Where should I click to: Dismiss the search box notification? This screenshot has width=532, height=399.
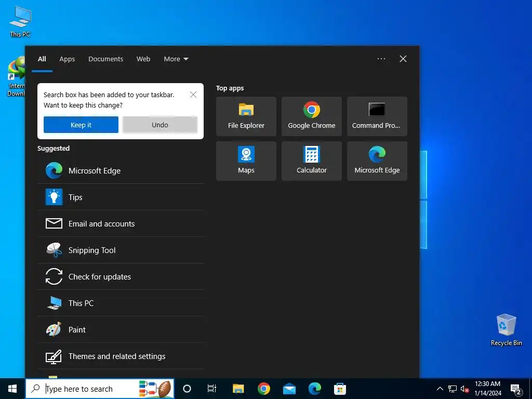(x=193, y=95)
